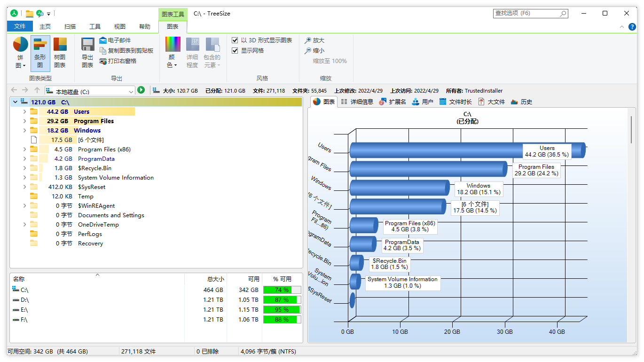Start scan with the green play button
Screen dimensions: 644x362
point(141,90)
